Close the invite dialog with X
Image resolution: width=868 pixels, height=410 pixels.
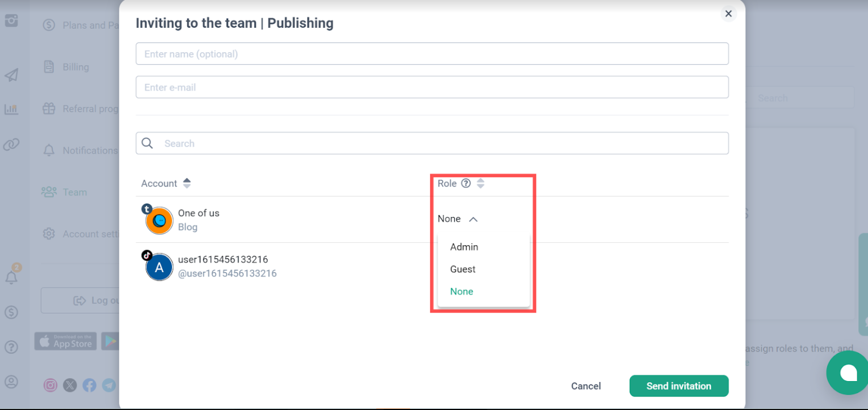pos(728,14)
